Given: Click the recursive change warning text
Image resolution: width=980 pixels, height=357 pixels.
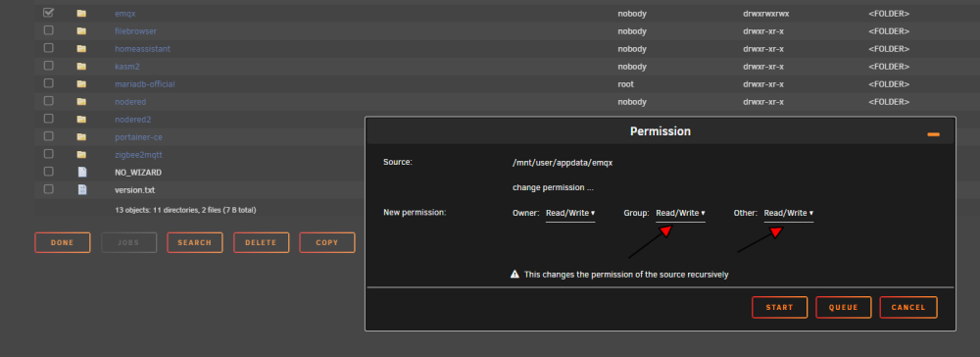Looking at the screenshot, I should (x=626, y=275).
